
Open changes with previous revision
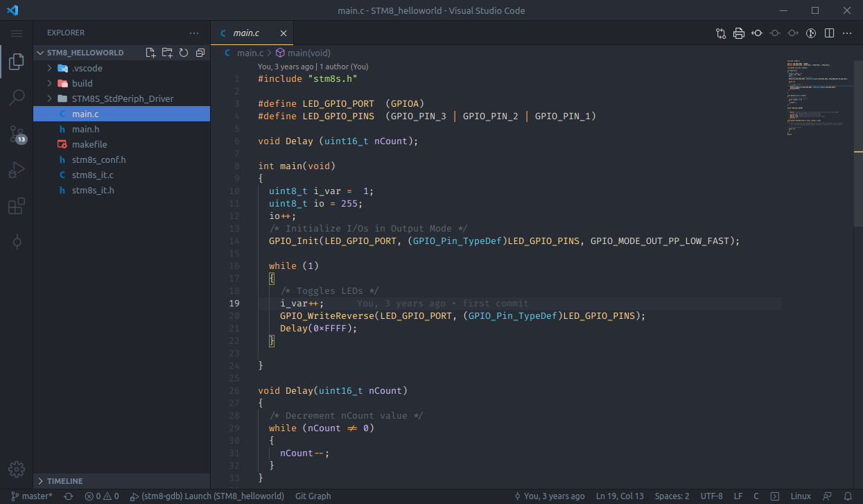(x=757, y=33)
